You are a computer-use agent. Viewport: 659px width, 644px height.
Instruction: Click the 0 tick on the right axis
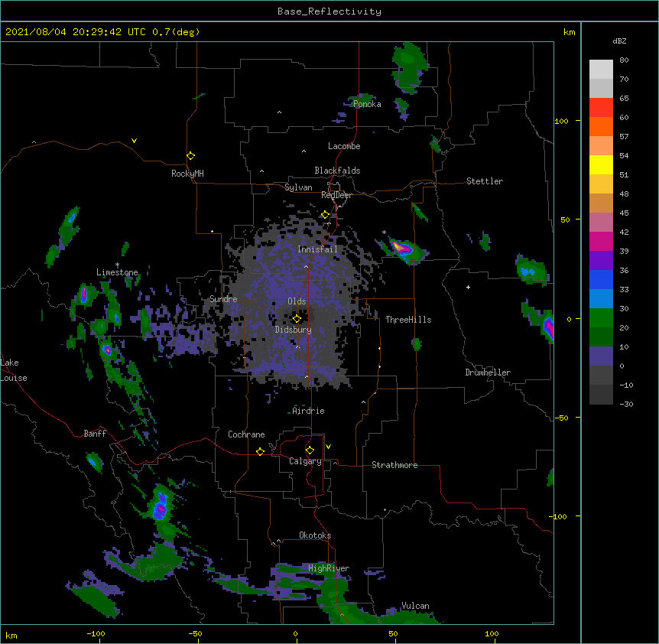[569, 319]
